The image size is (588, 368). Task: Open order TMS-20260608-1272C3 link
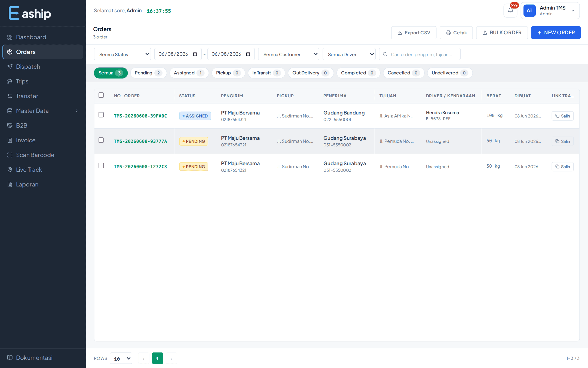click(x=140, y=167)
